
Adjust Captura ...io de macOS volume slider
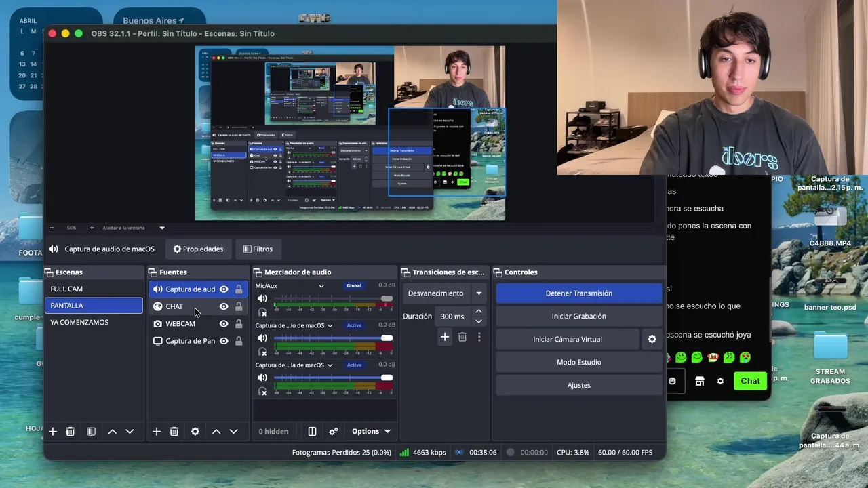(387, 338)
